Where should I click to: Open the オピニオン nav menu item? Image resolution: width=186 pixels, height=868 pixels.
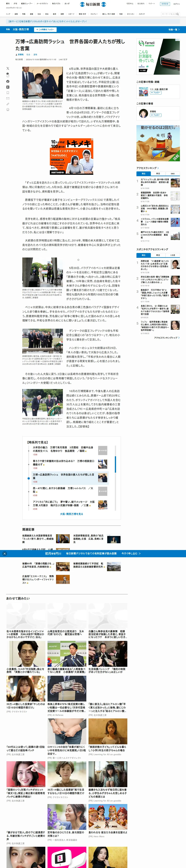[131, 14]
